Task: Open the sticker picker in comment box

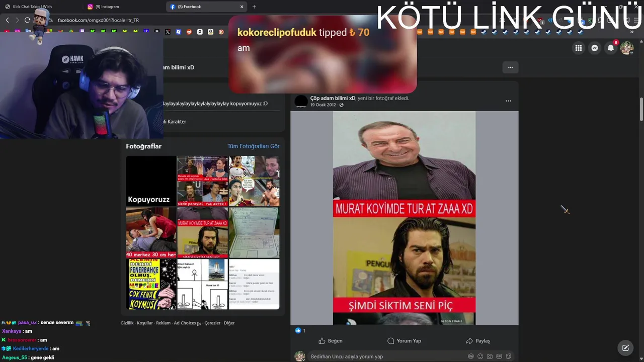Action: coord(509,356)
